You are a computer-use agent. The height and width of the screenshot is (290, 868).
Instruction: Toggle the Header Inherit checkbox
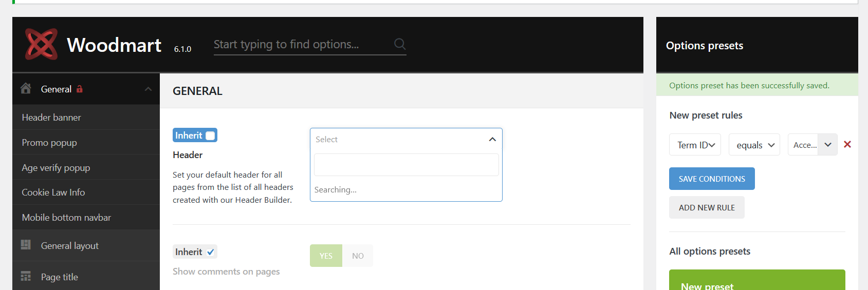210,136
